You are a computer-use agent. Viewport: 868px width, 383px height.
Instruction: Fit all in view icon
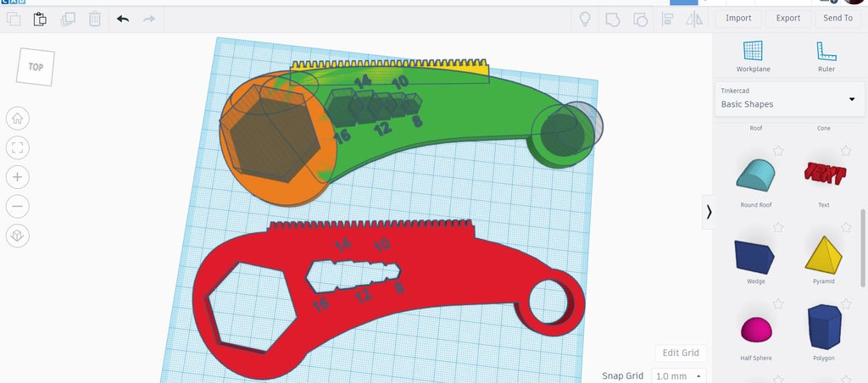point(17,147)
